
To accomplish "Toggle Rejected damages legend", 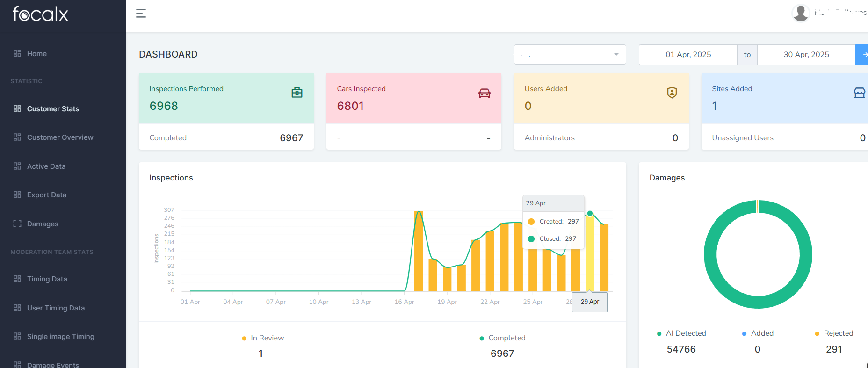I will 834,333.
